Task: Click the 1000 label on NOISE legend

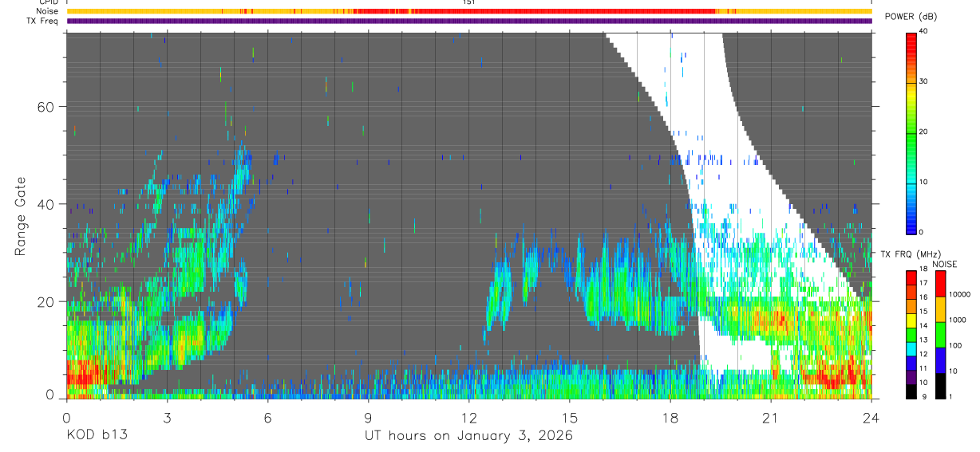Action: click(x=958, y=320)
